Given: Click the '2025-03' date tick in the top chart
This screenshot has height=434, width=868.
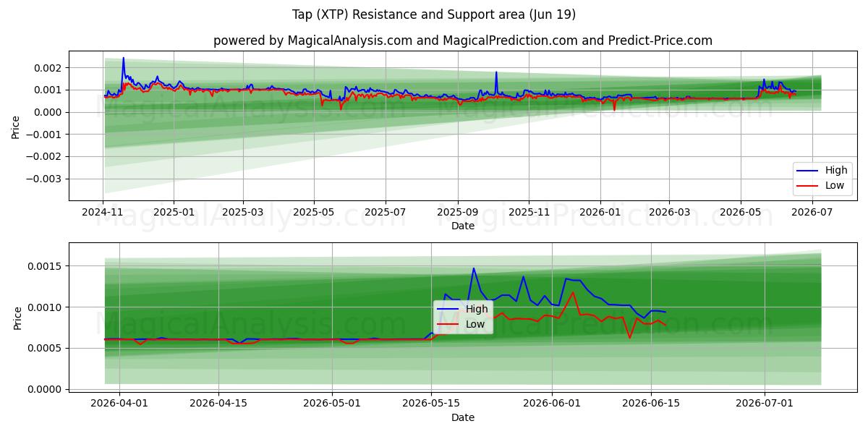Looking at the screenshot, I should coord(242,213).
